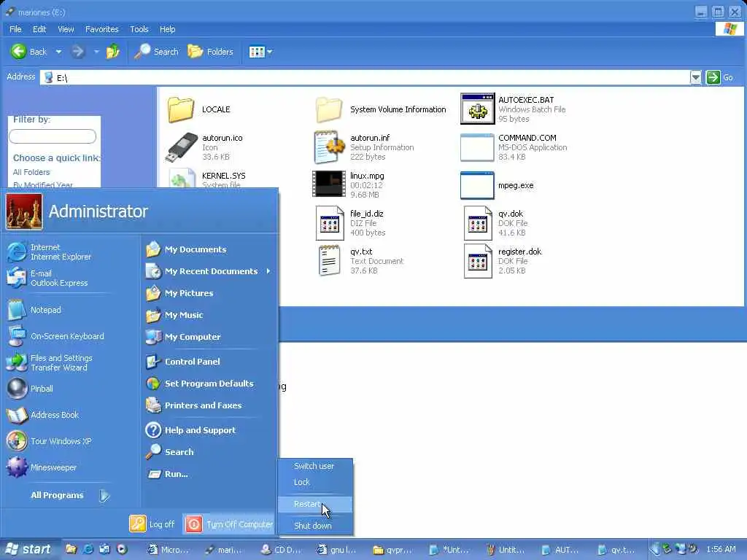Go up one folder level icon
The image size is (747, 560).
coord(113,52)
